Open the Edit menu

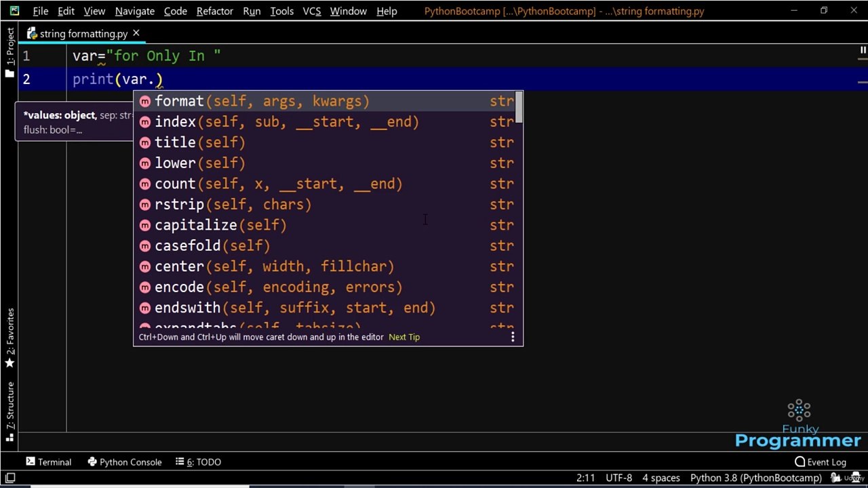[x=66, y=11]
